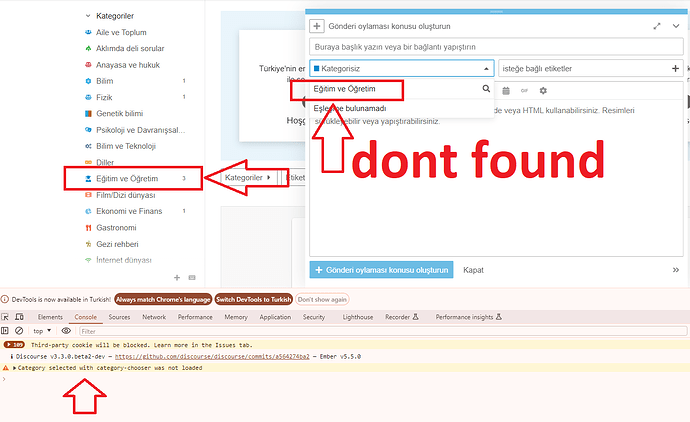Click Gönderi oylaması konusu oluşturun button
Screen dimensions: 690x422
(381, 270)
